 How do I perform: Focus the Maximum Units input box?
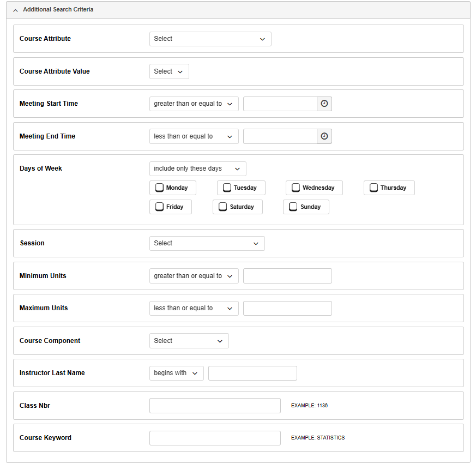(x=287, y=308)
